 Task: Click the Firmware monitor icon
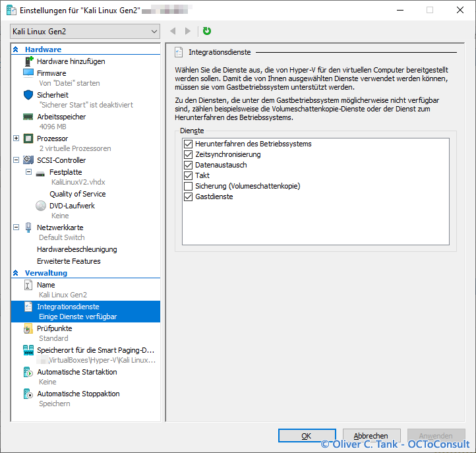[28, 73]
